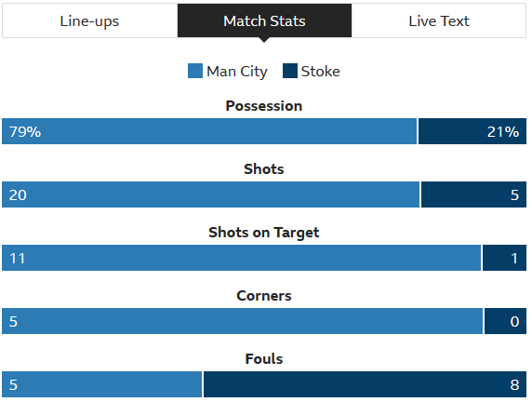This screenshot has height=402, width=532.
Task: Click Man City's 5 fouls bar
Action: tap(101, 384)
